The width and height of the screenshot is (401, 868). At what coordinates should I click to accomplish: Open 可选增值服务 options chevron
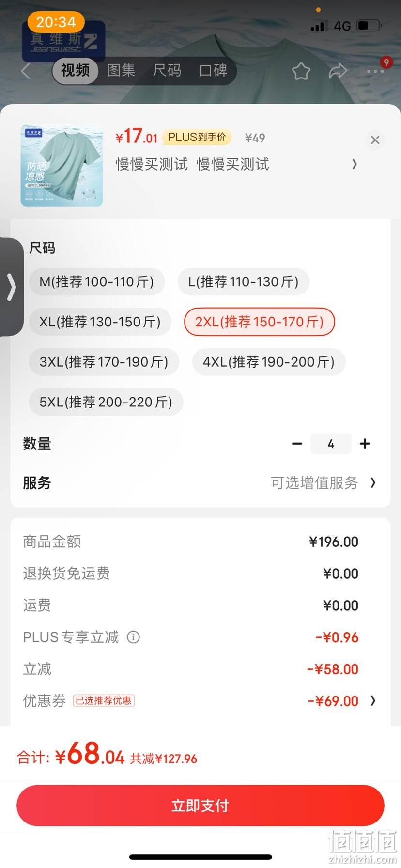[x=372, y=482]
